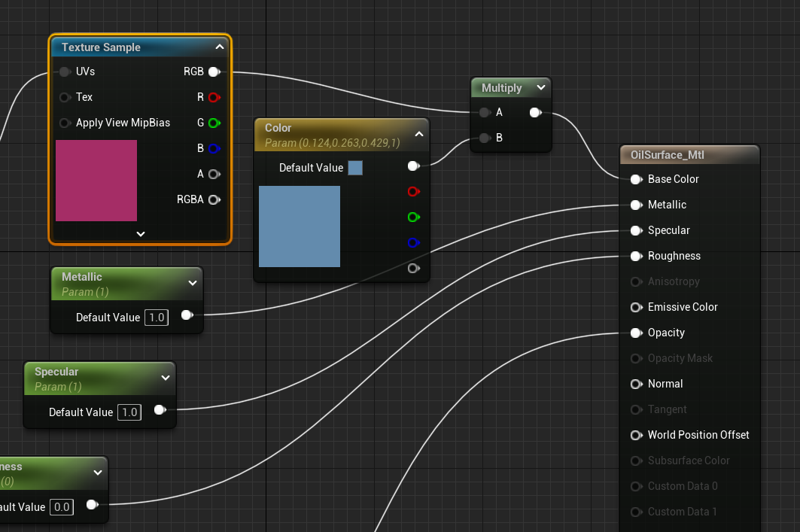The image size is (800, 532).
Task: Click the disabled Anisotropy pin
Action: (636, 281)
